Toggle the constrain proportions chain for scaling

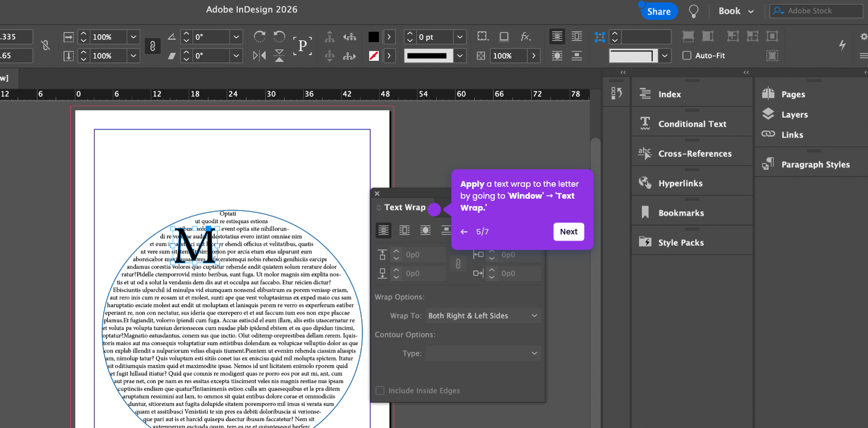(x=152, y=46)
